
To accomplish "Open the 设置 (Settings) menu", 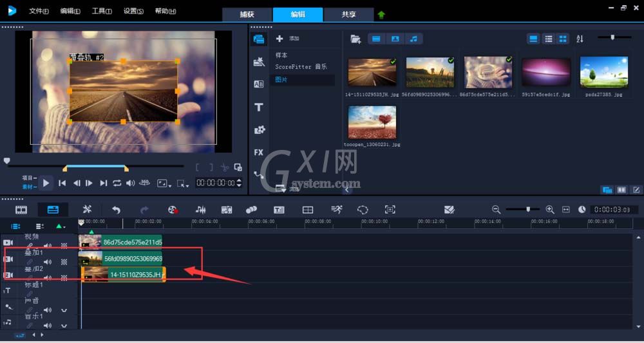I will point(133,11).
